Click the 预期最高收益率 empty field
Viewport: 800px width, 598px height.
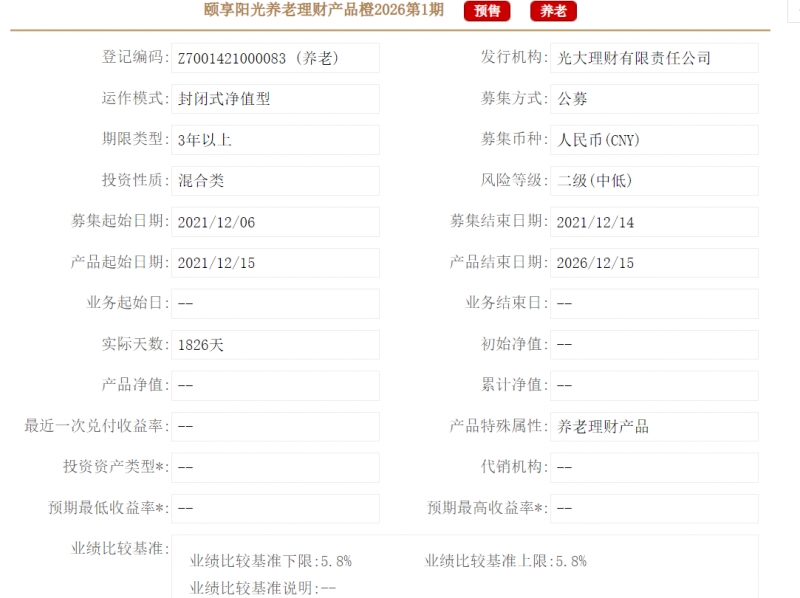654,509
